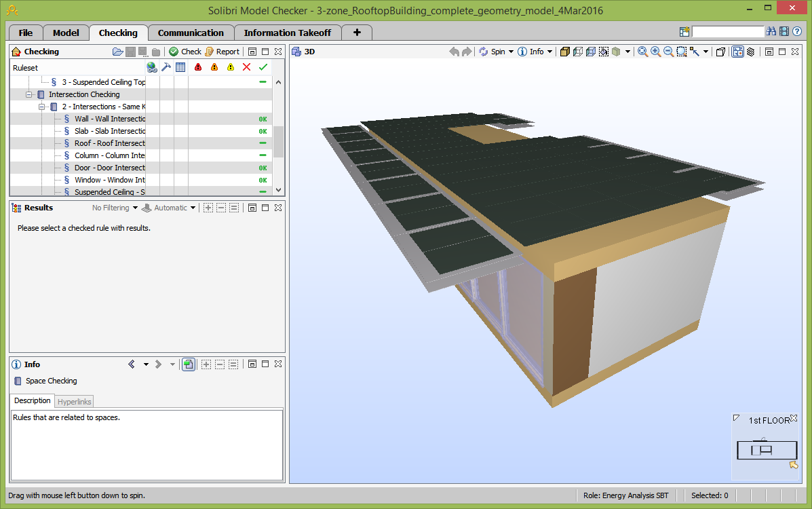Select '3 - Suspended Ceiling Top' rule

coord(104,82)
